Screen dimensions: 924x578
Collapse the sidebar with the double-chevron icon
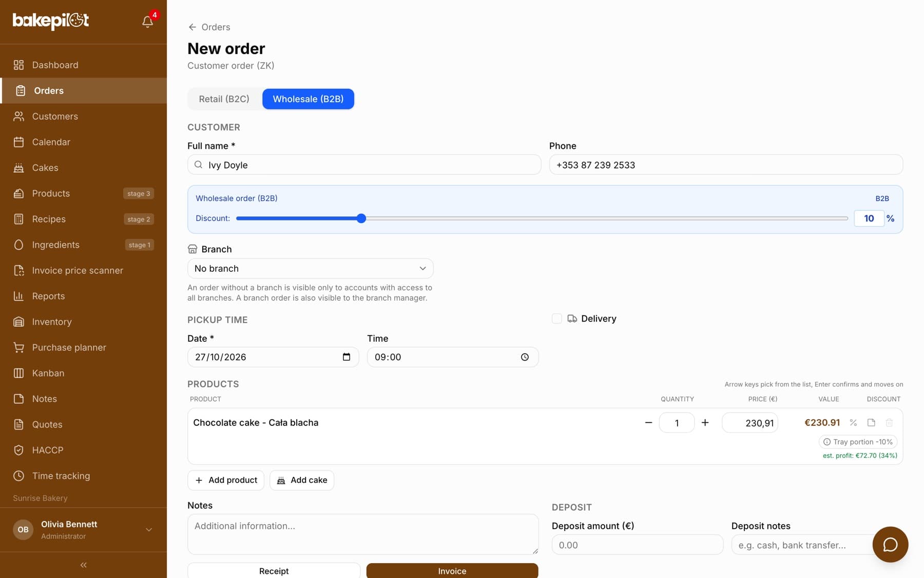coord(83,565)
